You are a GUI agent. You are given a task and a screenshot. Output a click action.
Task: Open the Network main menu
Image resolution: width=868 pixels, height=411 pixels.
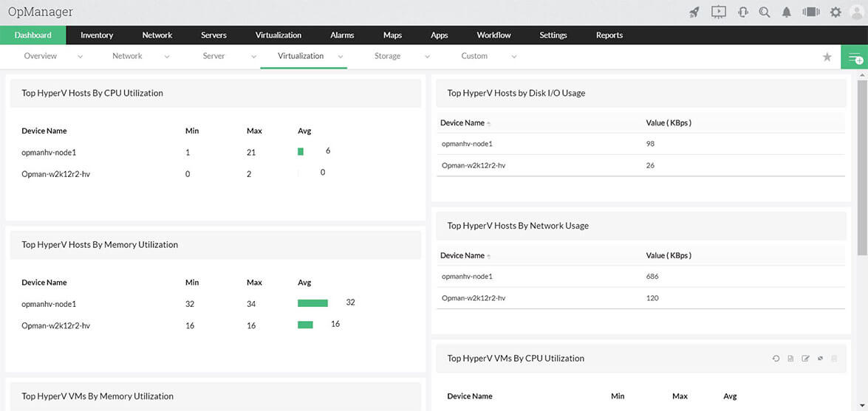157,35
